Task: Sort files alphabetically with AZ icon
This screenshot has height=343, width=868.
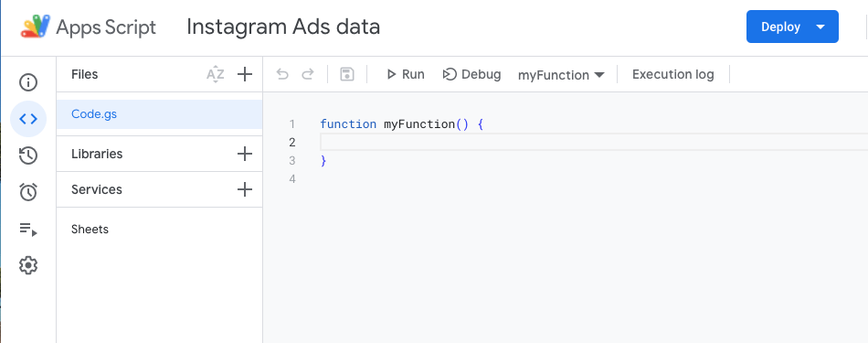Action: [x=216, y=74]
